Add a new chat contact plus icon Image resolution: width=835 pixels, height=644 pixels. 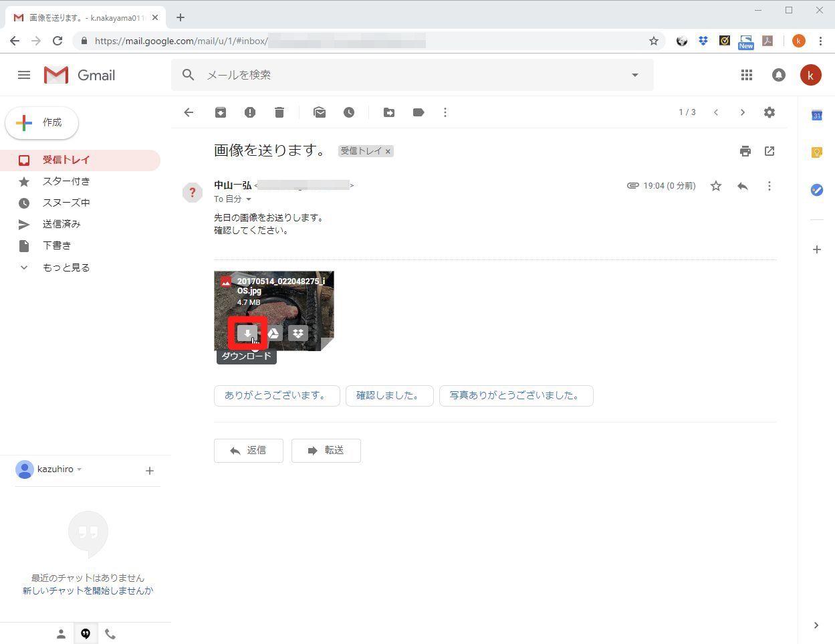(150, 471)
